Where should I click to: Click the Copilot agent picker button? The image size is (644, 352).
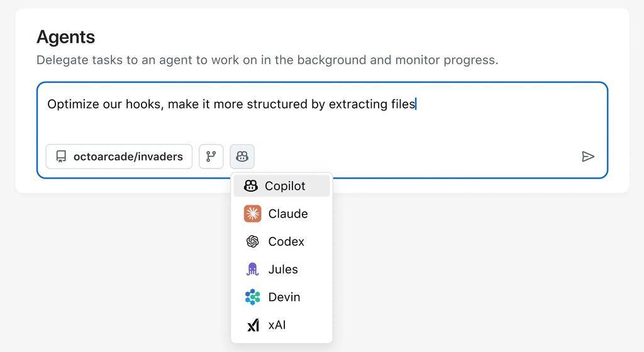242,157
